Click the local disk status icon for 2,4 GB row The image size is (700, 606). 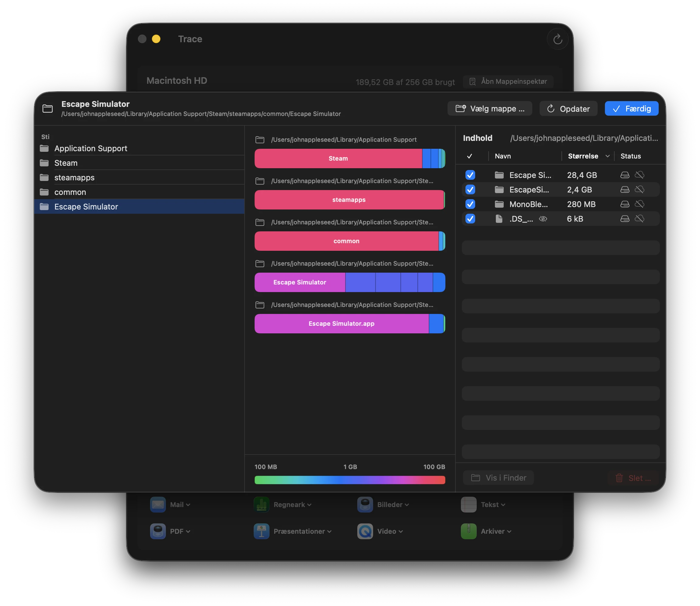[x=625, y=189]
